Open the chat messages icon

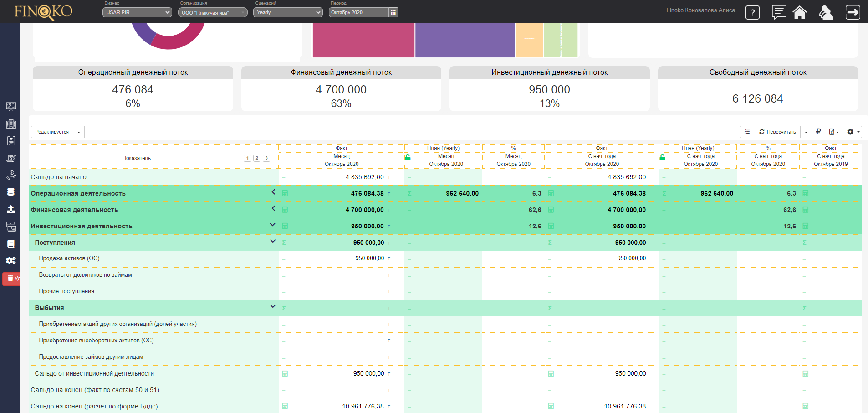click(779, 12)
